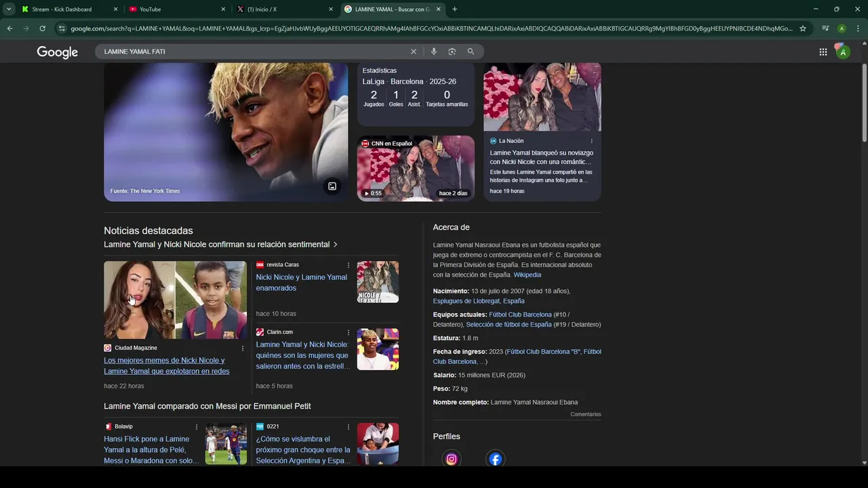Open image viewer icon on main photo
This screenshot has width=868, height=488.
[x=332, y=186]
